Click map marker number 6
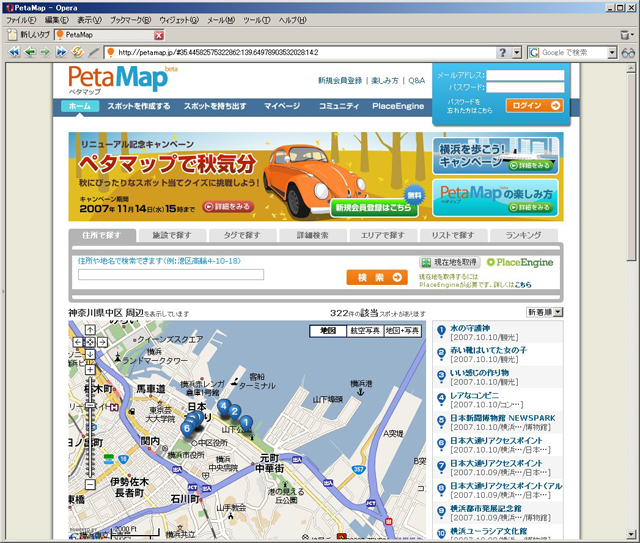The height and width of the screenshot is (543, 640). 187,429
